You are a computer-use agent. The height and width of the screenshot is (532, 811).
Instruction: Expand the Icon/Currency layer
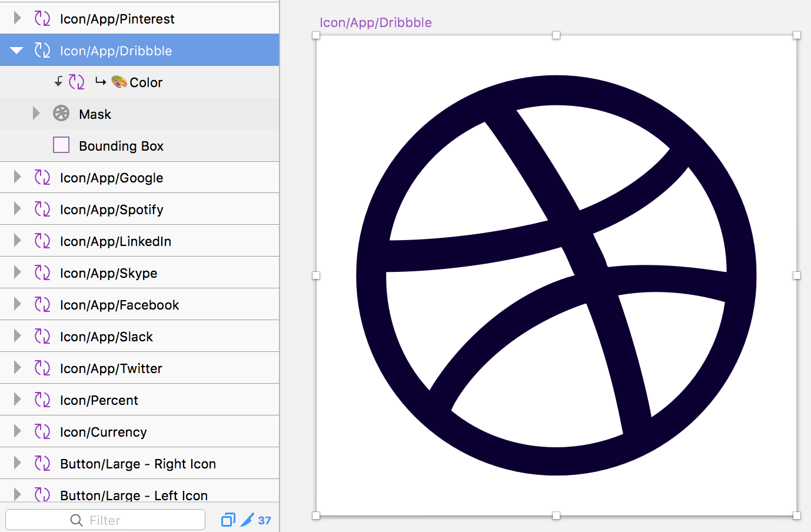point(18,431)
